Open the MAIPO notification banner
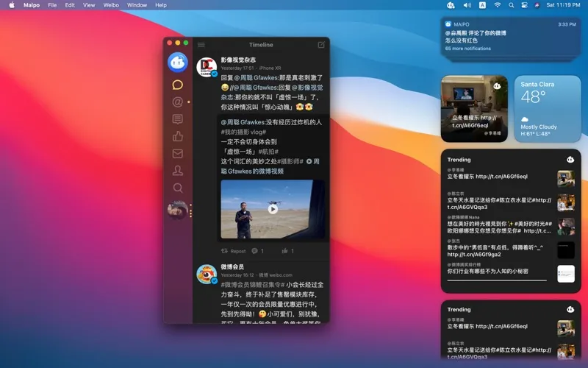 510,36
